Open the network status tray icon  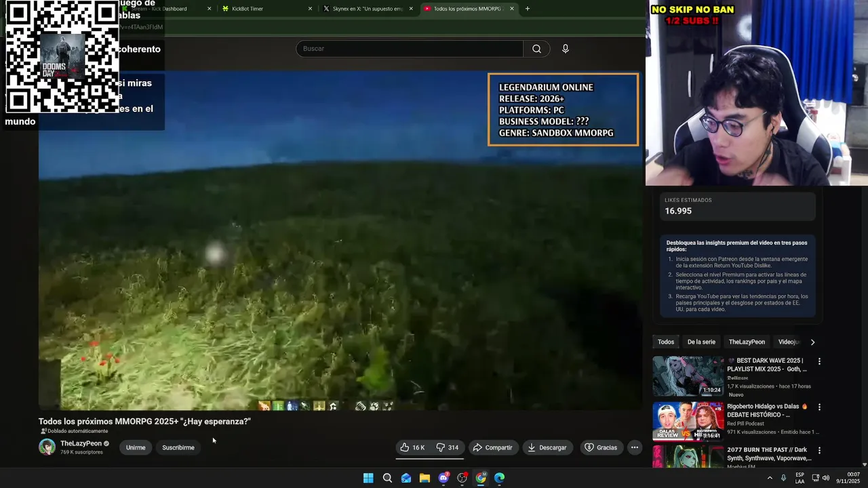point(815,478)
